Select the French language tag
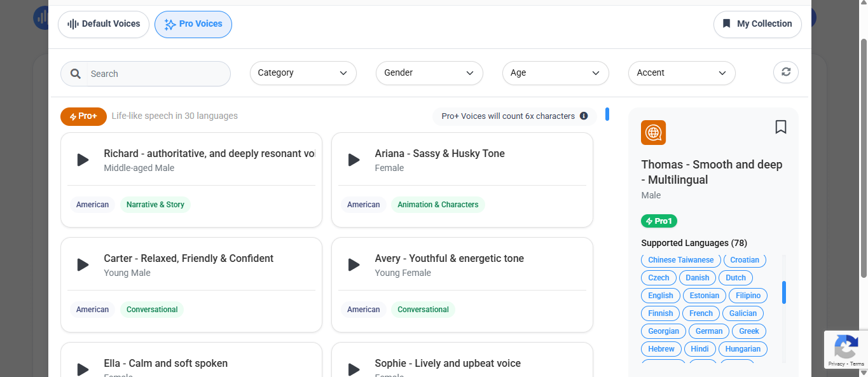Image resolution: width=868 pixels, height=377 pixels. click(701, 313)
